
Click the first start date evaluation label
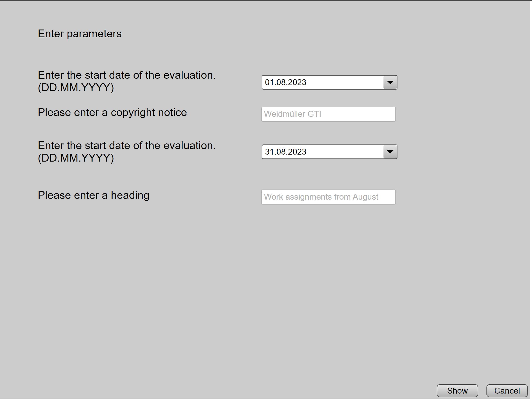127,75
